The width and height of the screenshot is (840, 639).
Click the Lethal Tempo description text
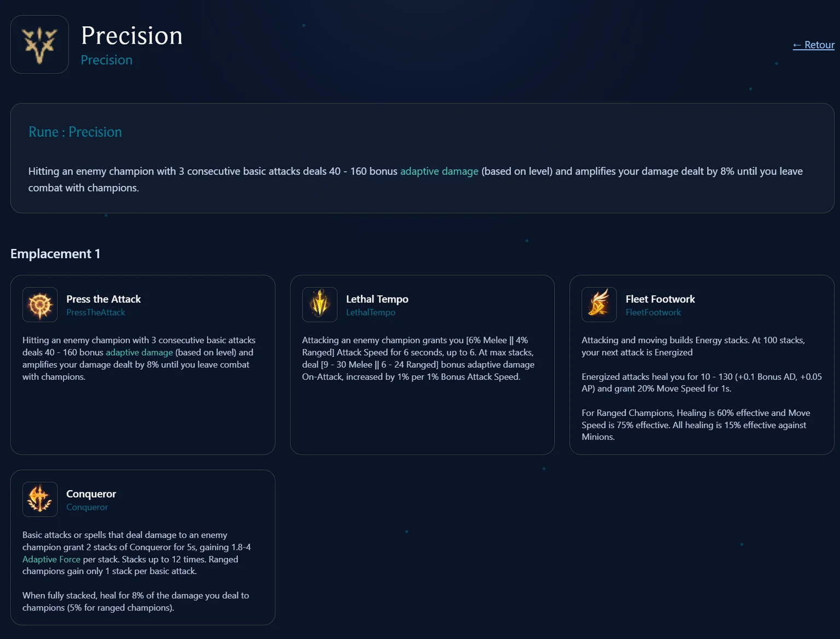(418, 358)
